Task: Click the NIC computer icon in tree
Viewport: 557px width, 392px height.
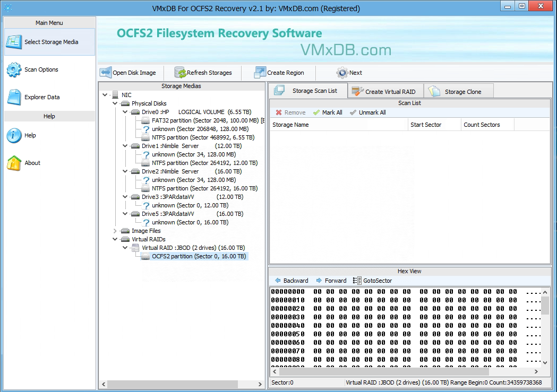Action: pyautogui.click(x=115, y=95)
